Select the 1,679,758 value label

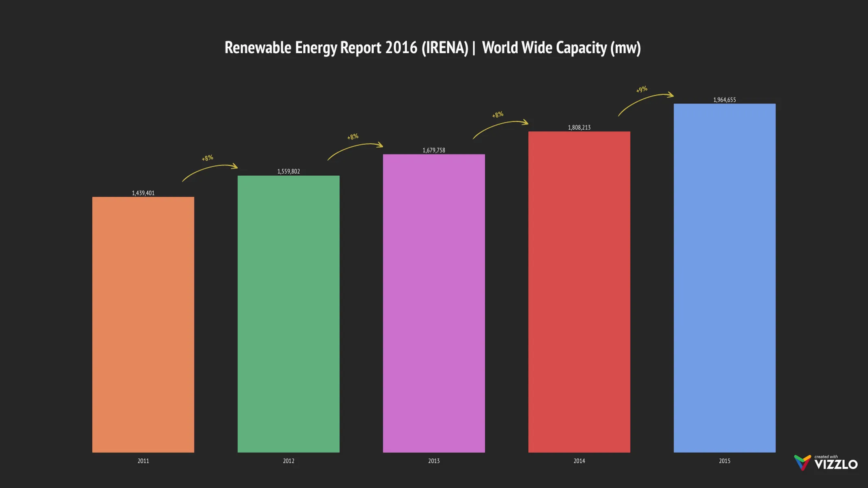(434, 150)
